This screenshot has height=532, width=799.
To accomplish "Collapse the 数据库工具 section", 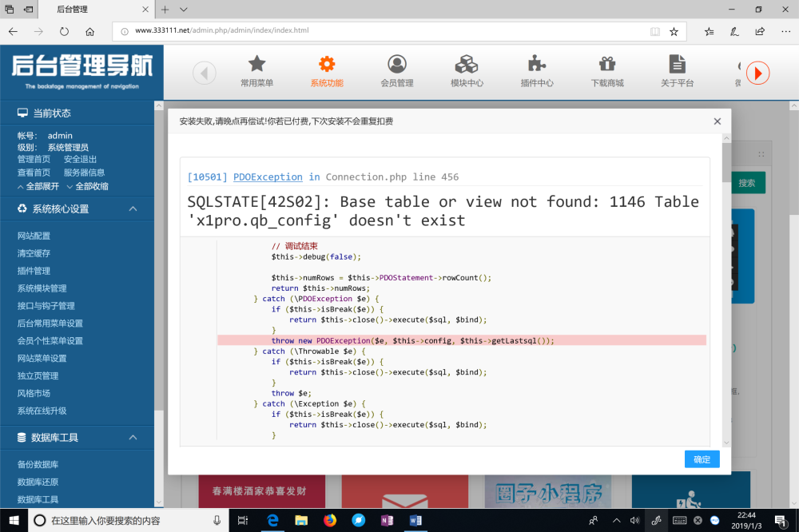I will point(133,437).
